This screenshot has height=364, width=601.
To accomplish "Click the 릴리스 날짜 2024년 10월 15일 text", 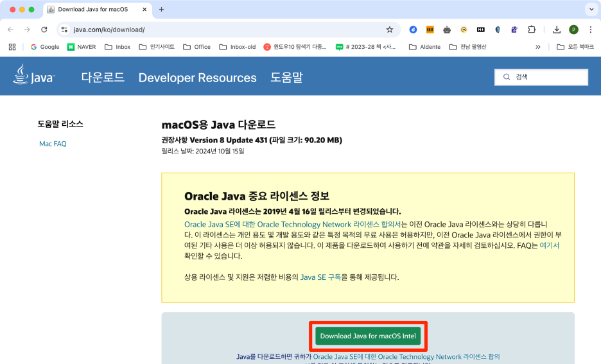I will pyautogui.click(x=203, y=151).
